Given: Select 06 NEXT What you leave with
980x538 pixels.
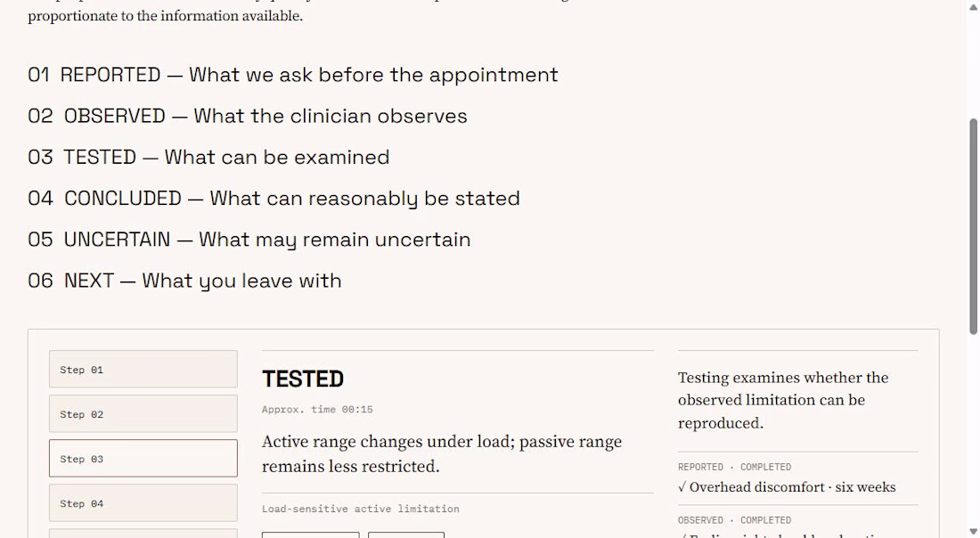Looking at the screenshot, I should click(x=184, y=281).
